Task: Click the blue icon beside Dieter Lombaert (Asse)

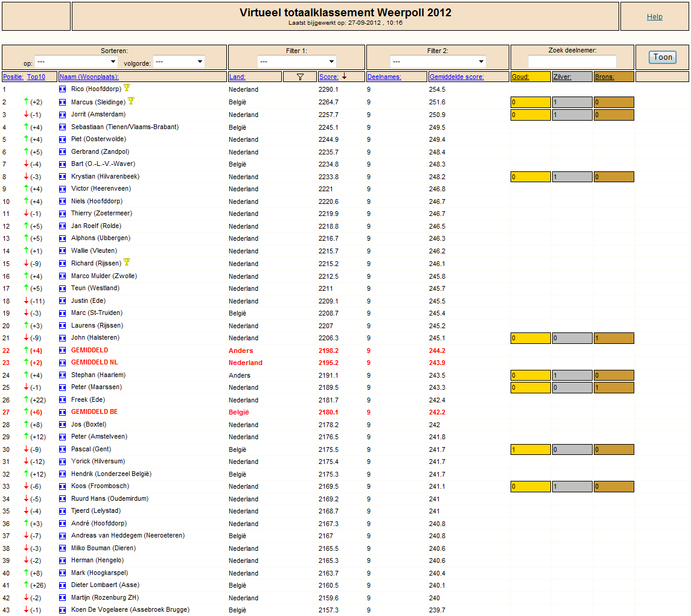Action: (63, 585)
